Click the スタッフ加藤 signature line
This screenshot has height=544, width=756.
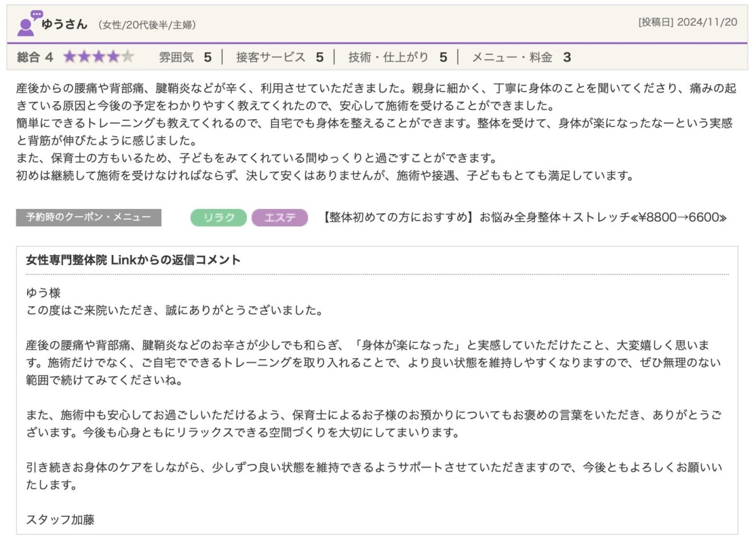[x=60, y=519]
